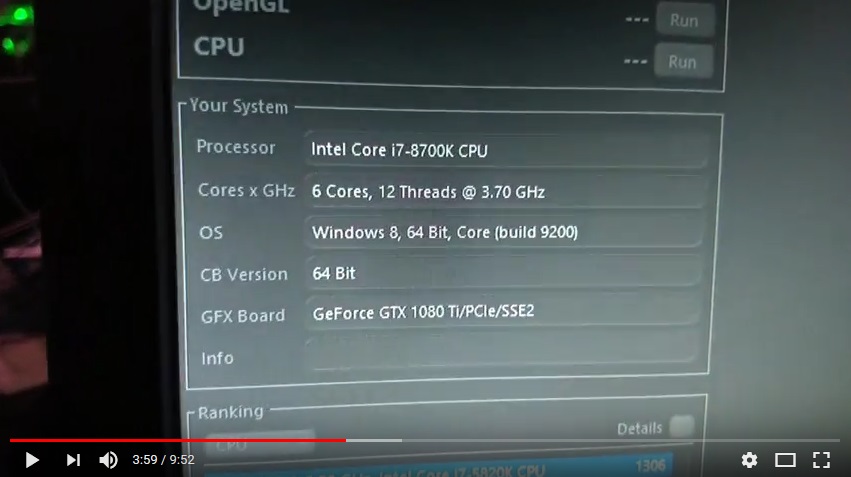The width and height of the screenshot is (851, 477).
Task: Play the video
Action: [32, 460]
